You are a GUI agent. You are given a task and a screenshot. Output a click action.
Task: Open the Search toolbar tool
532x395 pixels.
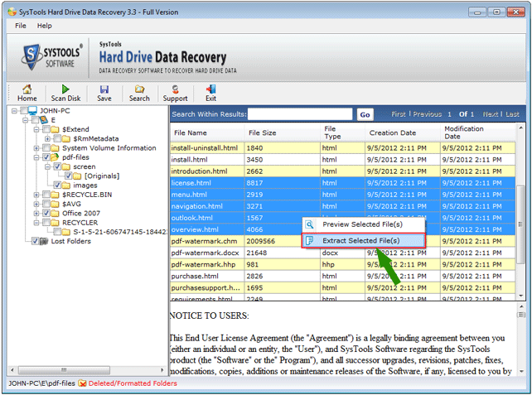point(139,89)
